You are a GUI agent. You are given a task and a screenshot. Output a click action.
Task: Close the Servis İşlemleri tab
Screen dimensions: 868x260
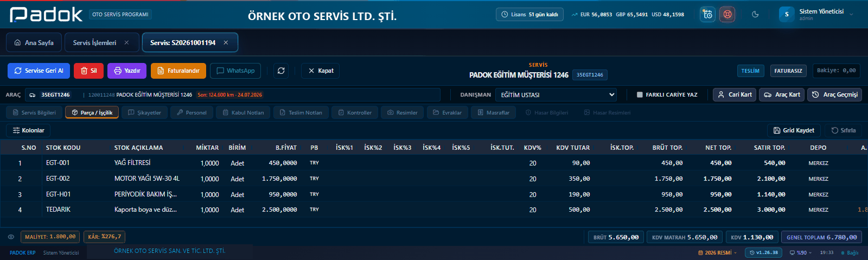pyautogui.click(x=126, y=42)
